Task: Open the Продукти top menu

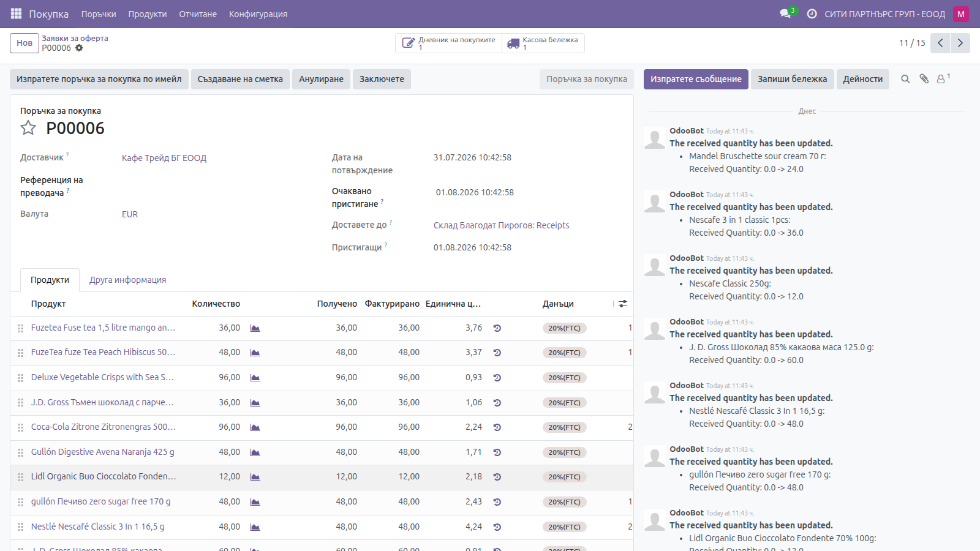Action: point(148,14)
